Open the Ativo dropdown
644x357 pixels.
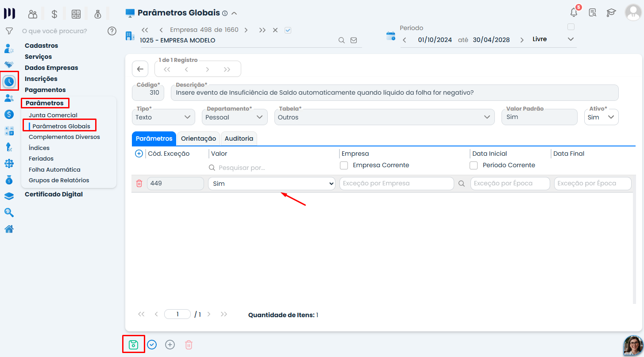point(601,117)
